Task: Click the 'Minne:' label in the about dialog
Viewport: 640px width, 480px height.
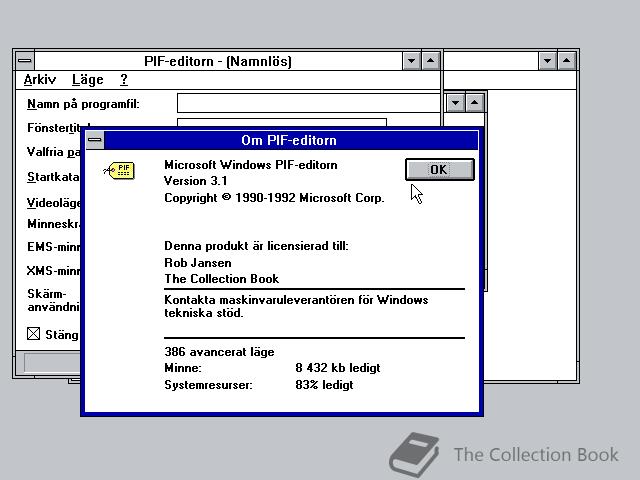Action: [x=183, y=368]
